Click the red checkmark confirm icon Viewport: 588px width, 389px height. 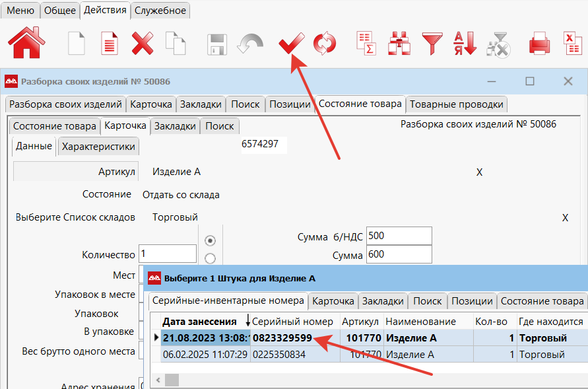click(290, 44)
